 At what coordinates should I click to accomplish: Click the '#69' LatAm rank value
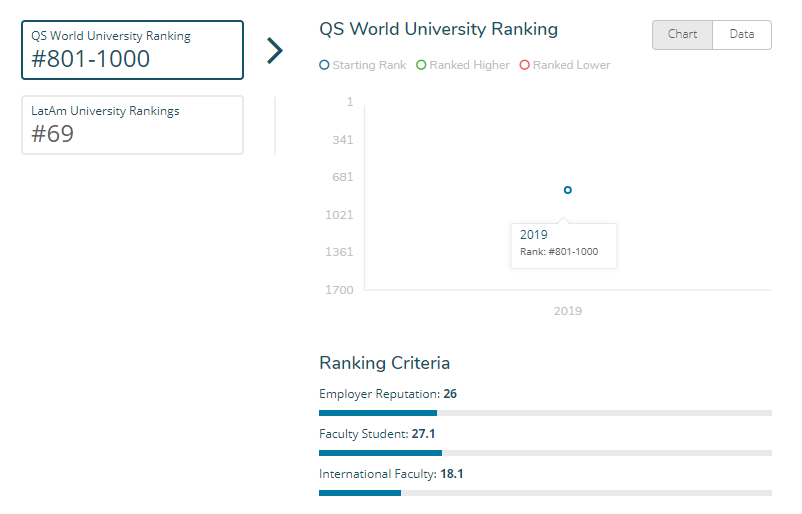pyautogui.click(x=53, y=134)
